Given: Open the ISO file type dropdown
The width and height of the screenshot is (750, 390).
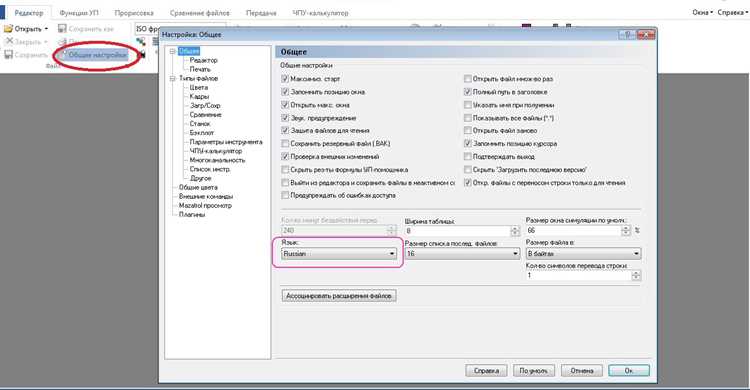Looking at the screenshot, I should click(180, 29).
